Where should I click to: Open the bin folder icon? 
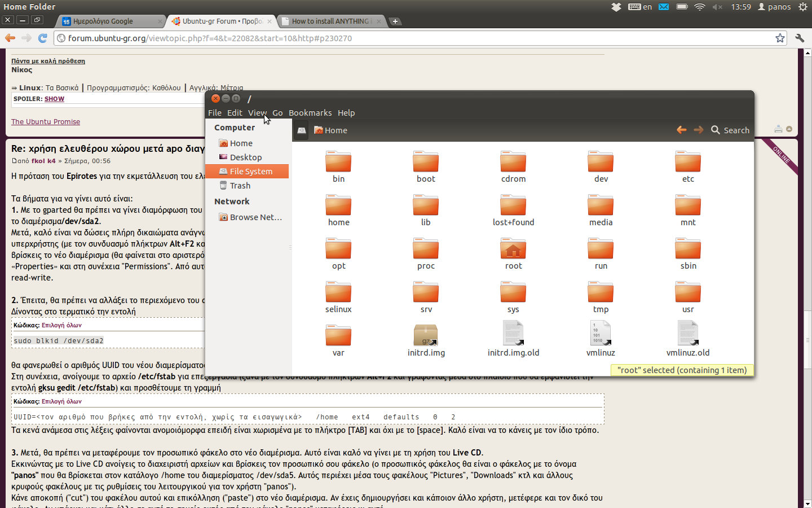click(x=338, y=162)
